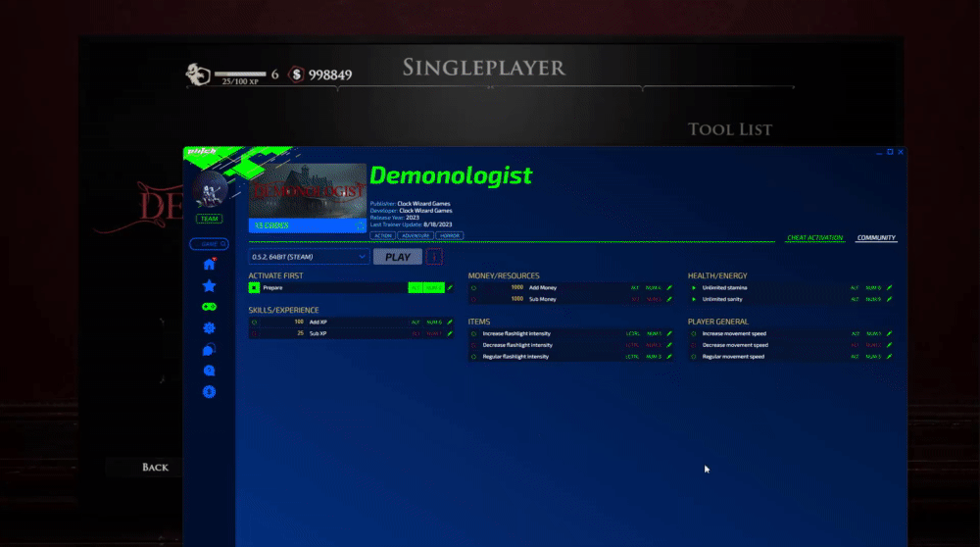Activate Decrease movement speed cheat

click(x=694, y=345)
